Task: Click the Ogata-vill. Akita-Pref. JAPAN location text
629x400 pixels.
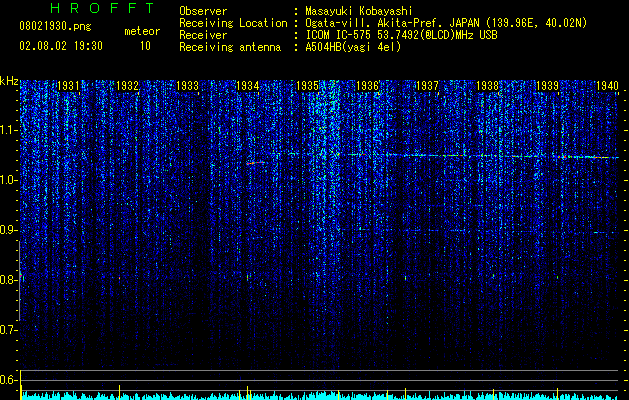Action: coord(446,23)
